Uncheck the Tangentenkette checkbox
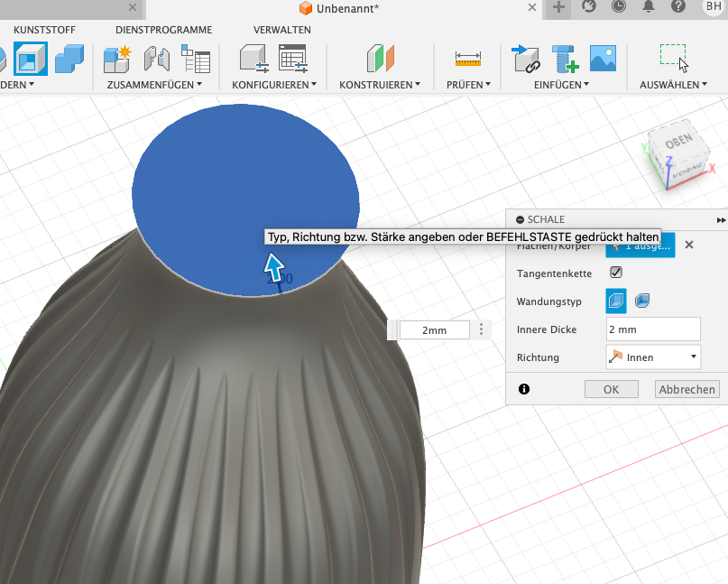Screen dimensions: 728x584 pyautogui.click(x=616, y=272)
